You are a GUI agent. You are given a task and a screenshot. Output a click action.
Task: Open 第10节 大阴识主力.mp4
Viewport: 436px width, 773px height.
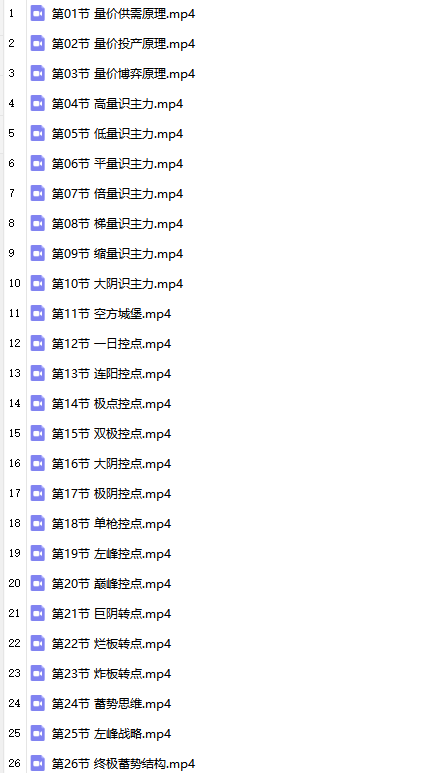(117, 283)
